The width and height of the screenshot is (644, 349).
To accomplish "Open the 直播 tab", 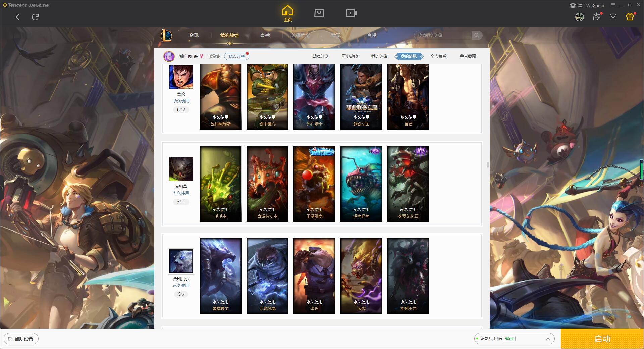I will [x=265, y=35].
